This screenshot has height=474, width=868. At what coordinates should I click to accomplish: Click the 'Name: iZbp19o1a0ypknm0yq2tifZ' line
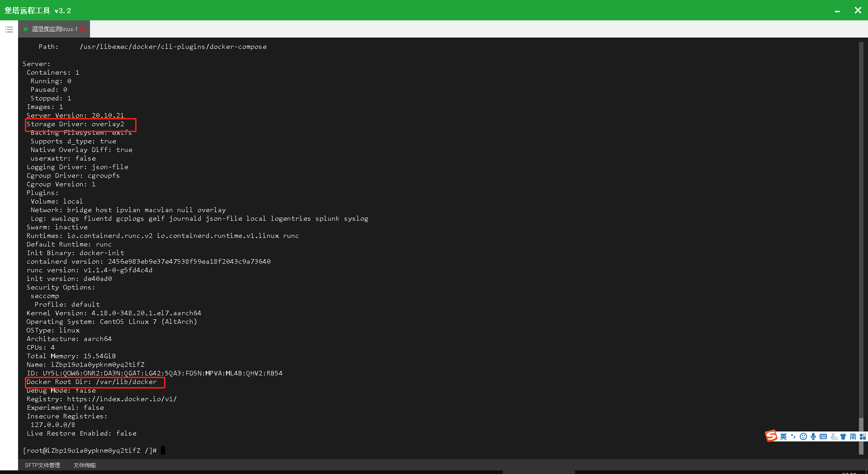[x=85, y=365]
